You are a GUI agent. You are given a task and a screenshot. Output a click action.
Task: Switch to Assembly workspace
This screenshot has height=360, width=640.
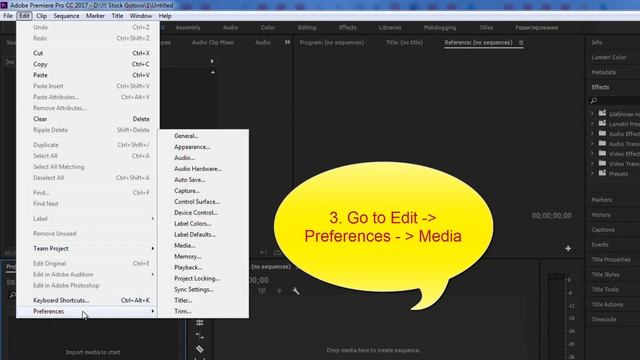click(188, 28)
